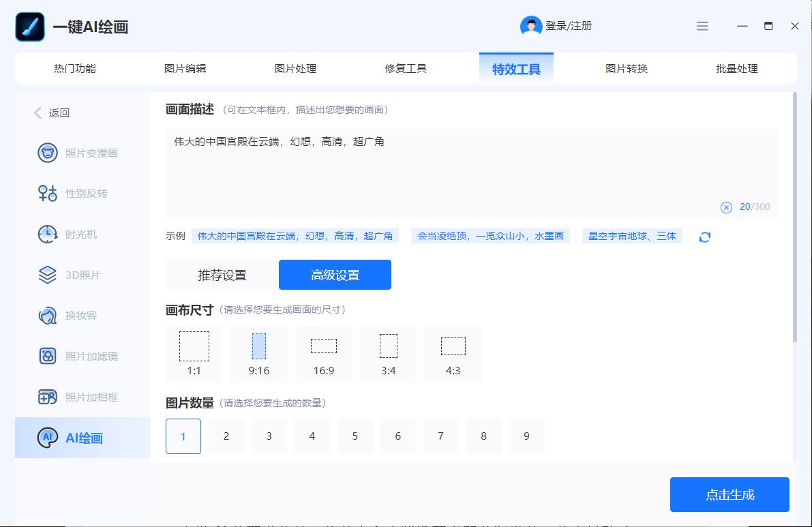Click the vertical scrollbar thumb
The width and height of the screenshot is (812, 527).
[795, 217]
